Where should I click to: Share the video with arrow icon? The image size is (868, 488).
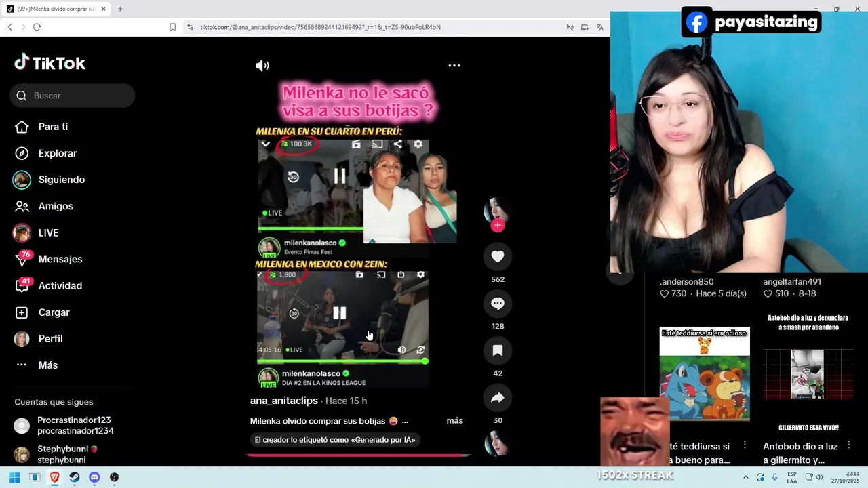click(x=498, y=398)
